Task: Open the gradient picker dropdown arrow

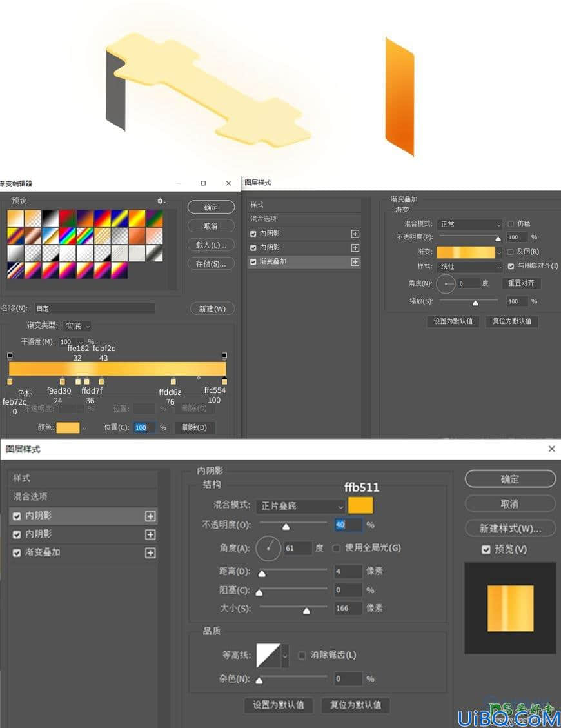Action: tap(499, 252)
